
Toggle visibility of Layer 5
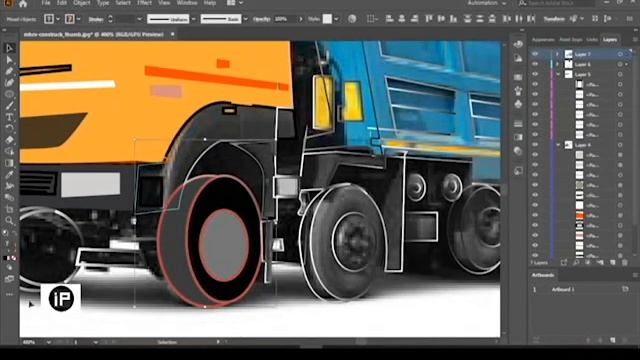point(535,74)
